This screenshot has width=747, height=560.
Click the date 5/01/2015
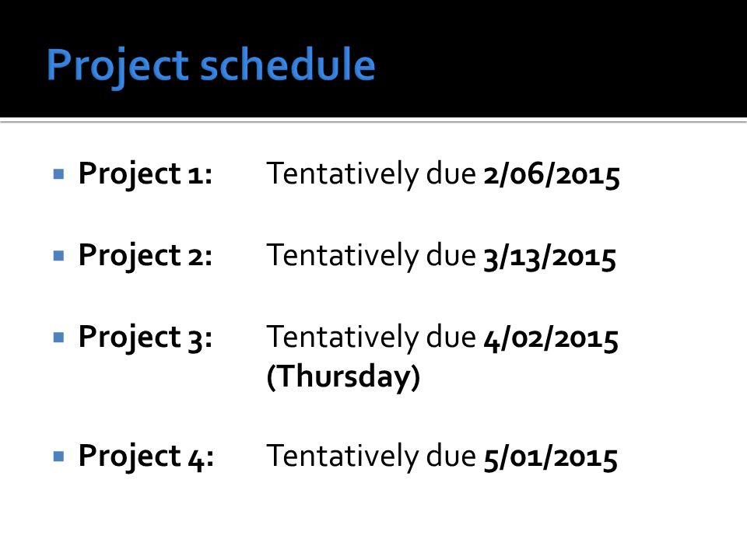(551, 457)
